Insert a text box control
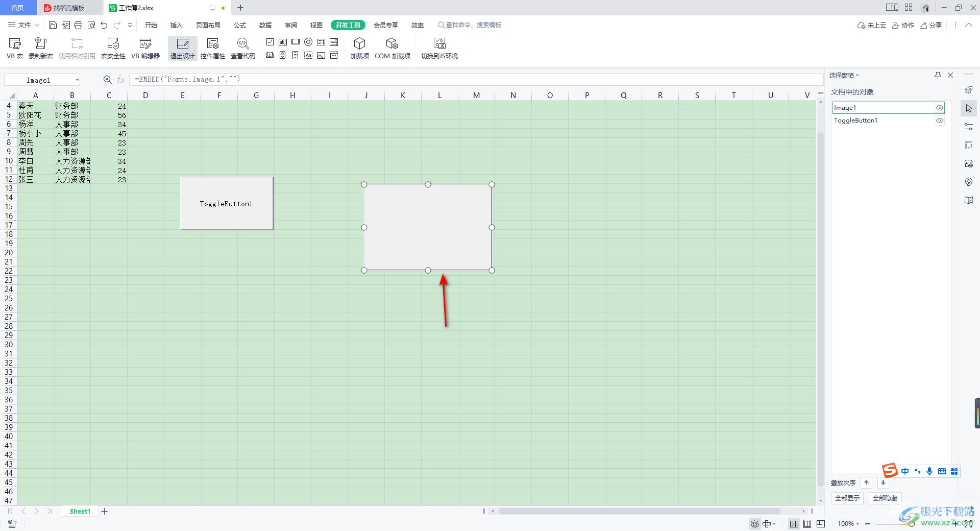The width and height of the screenshot is (980, 531). [283, 42]
